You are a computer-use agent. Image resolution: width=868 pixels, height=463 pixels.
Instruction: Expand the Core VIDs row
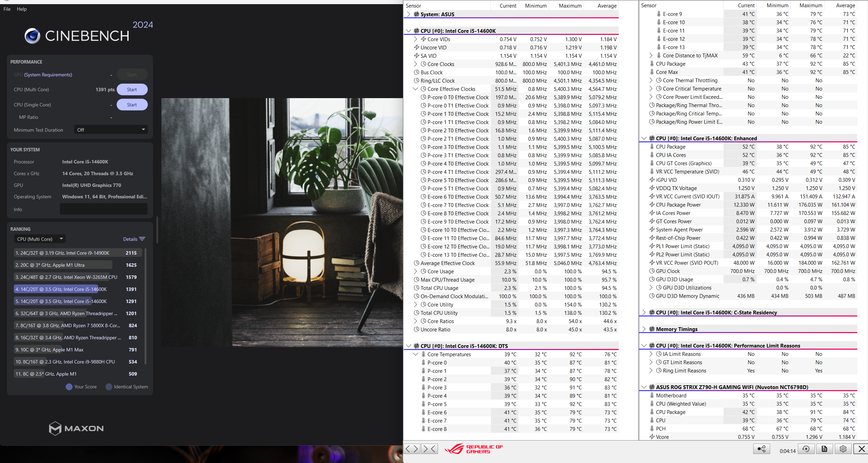tap(416, 39)
